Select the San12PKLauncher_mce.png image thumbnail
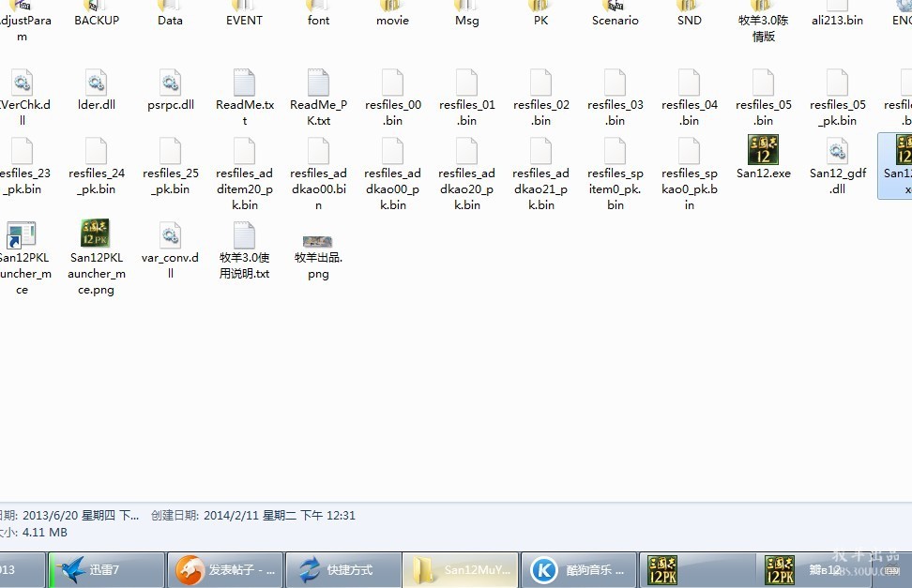 tap(96, 234)
